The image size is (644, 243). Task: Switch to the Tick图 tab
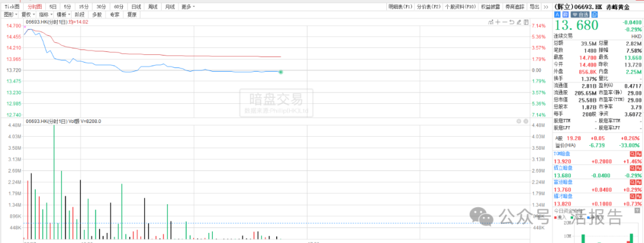point(12,7)
